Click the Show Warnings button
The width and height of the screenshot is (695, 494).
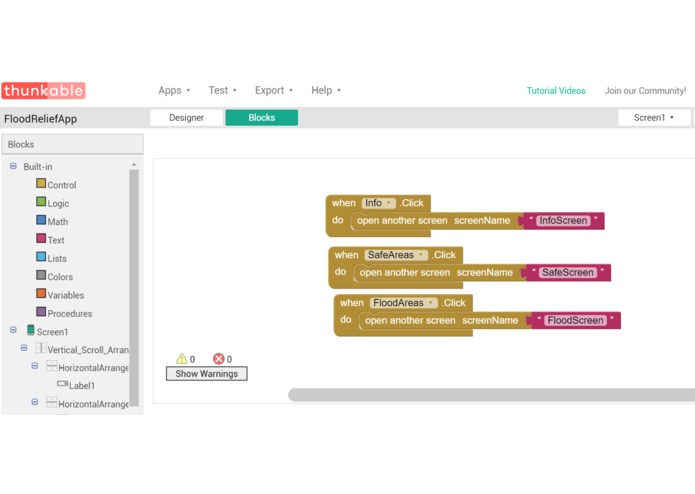pyautogui.click(x=207, y=373)
